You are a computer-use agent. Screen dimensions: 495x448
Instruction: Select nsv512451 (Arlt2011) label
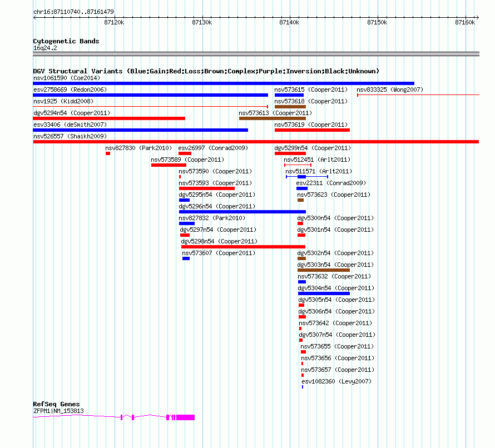(317, 160)
